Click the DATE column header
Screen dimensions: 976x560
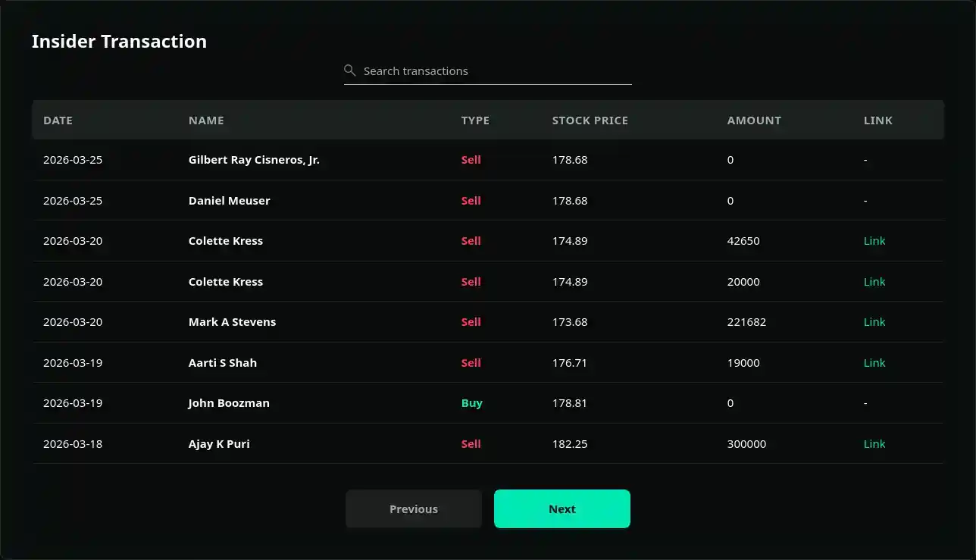[x=58, y=120]
